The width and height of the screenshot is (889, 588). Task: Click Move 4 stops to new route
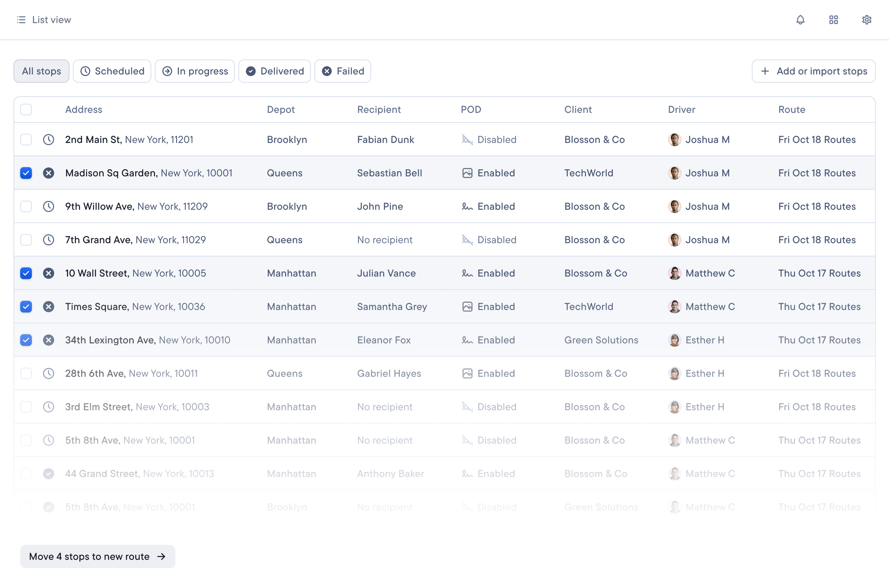coord(97,556)
